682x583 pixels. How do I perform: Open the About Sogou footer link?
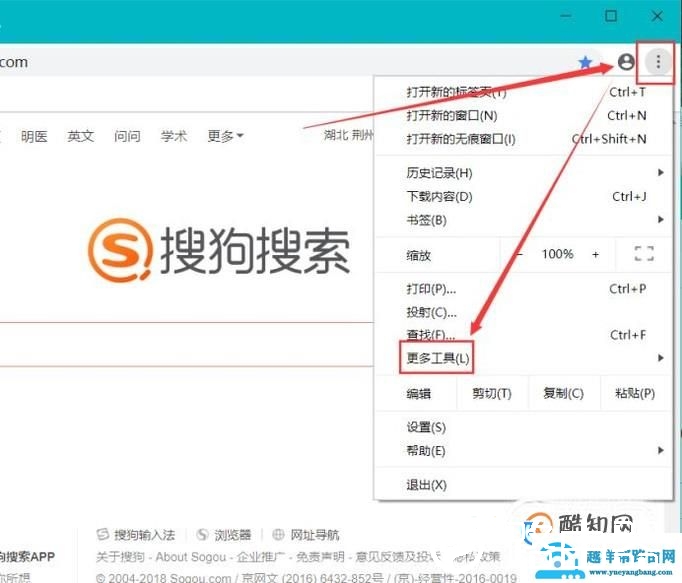coord(191,557)
